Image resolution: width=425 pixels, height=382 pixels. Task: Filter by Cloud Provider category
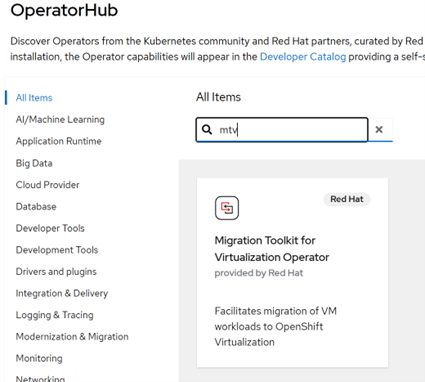[48, 185]
